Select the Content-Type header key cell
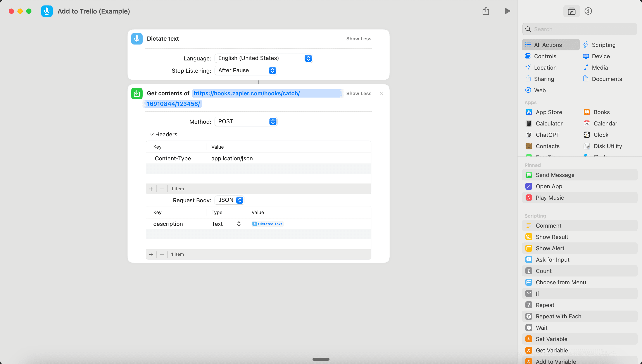 click(173, 158)
